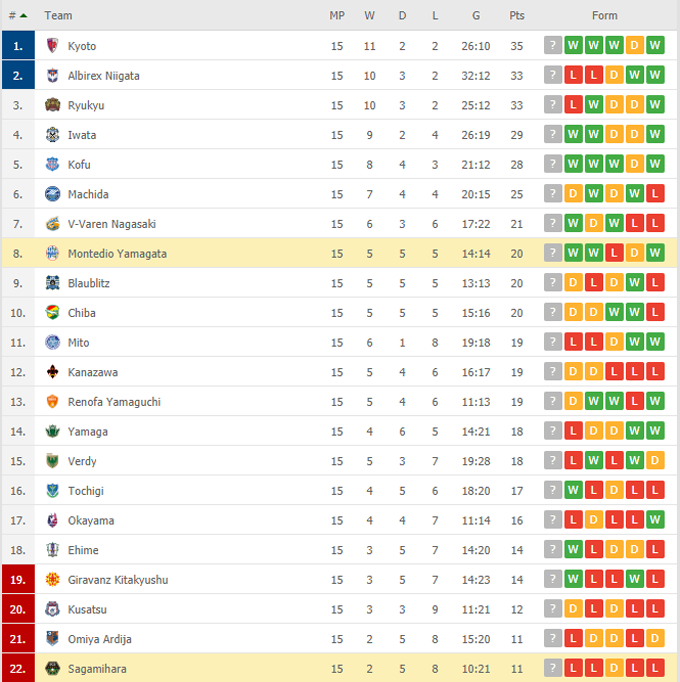This screenshot has height=682, width=680.
Task: Open the Montedio Yamagata team link
Action: pos(117,254)
